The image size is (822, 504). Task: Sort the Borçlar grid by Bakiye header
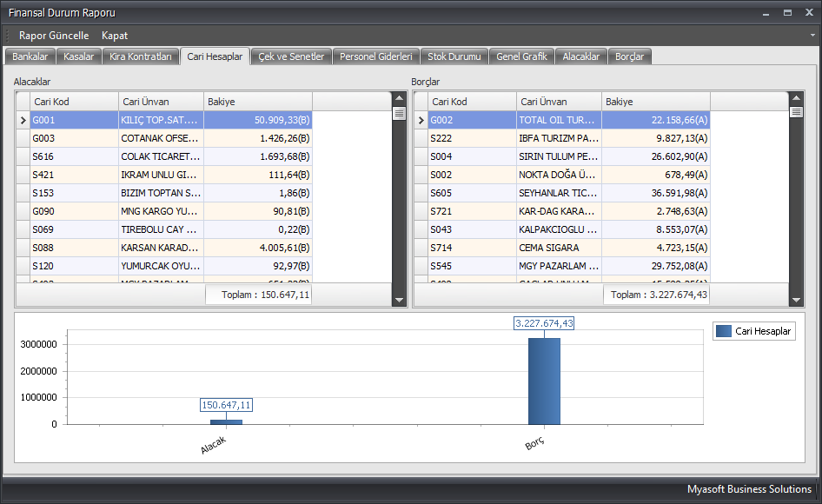coord(656,102)
